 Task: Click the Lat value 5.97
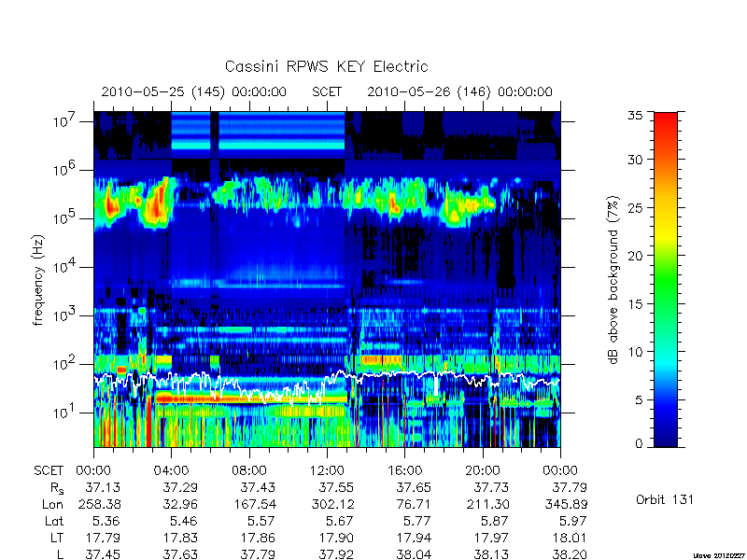[573, 521]
